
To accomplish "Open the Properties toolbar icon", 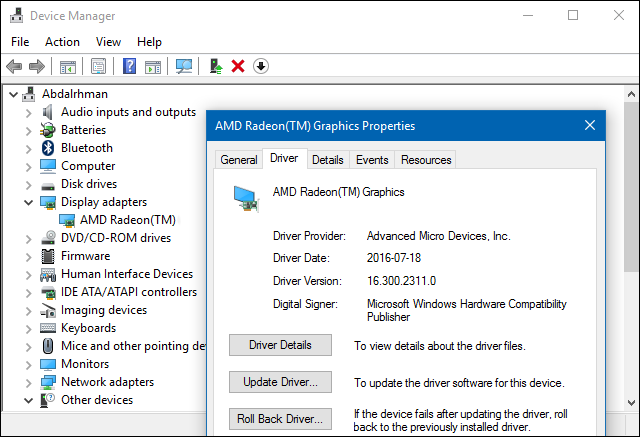I will (98, 66).
